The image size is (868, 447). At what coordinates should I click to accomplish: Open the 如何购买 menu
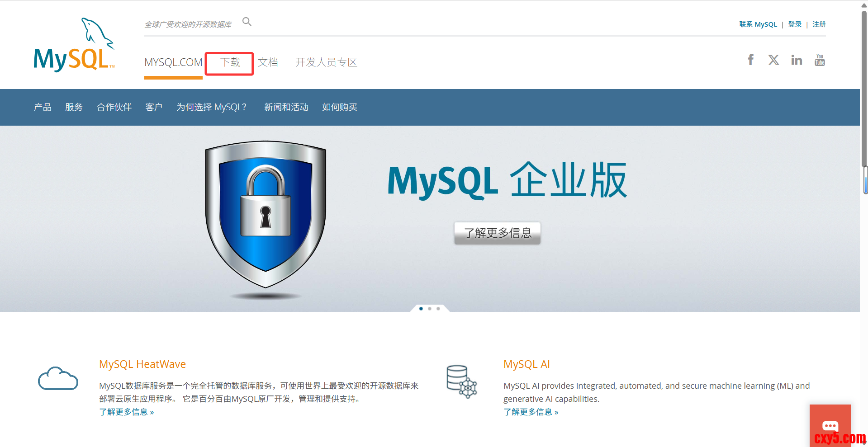[x=340, y=107]
